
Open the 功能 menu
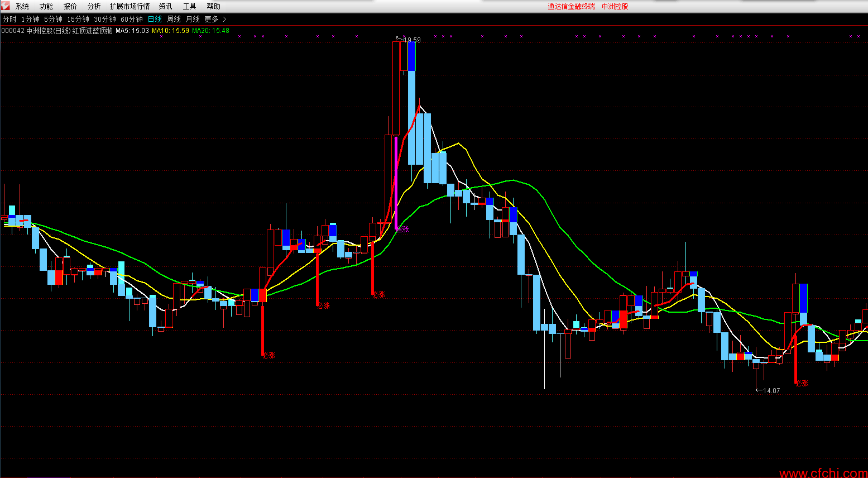[x=46, y=7]
